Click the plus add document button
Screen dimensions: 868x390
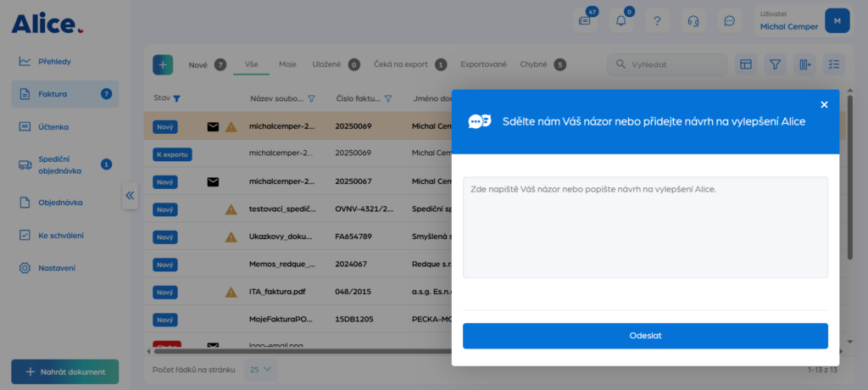pyautogui.click(x=163, y=64)
